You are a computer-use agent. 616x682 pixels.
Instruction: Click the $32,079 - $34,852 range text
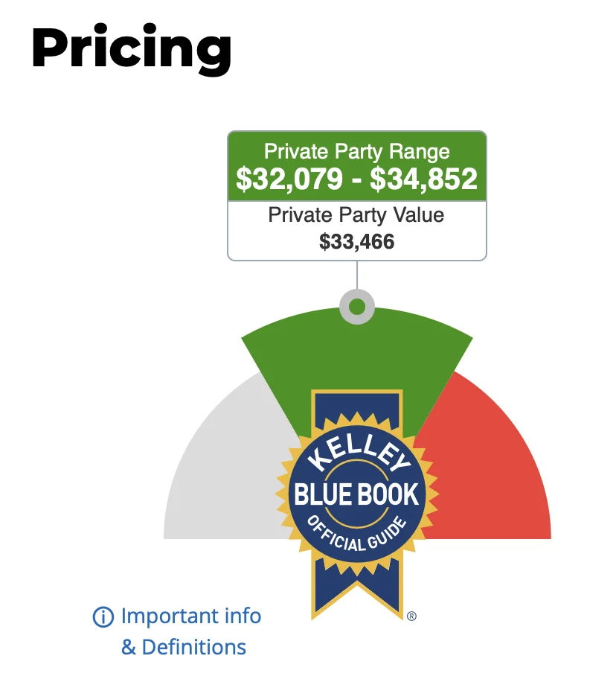(x=357, y=179)
